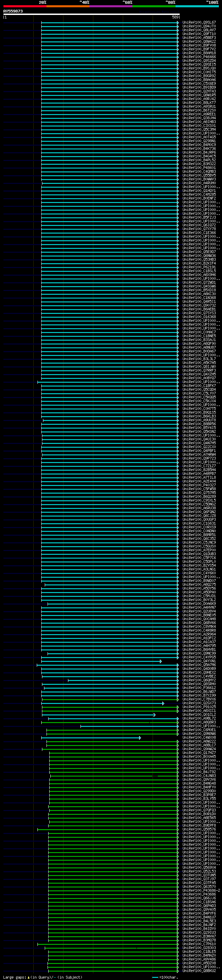The width and height of the screenshot is (222, 980).
Task: Select the UniRef100_Q9FT10 label
Action: tap(199, 34)
